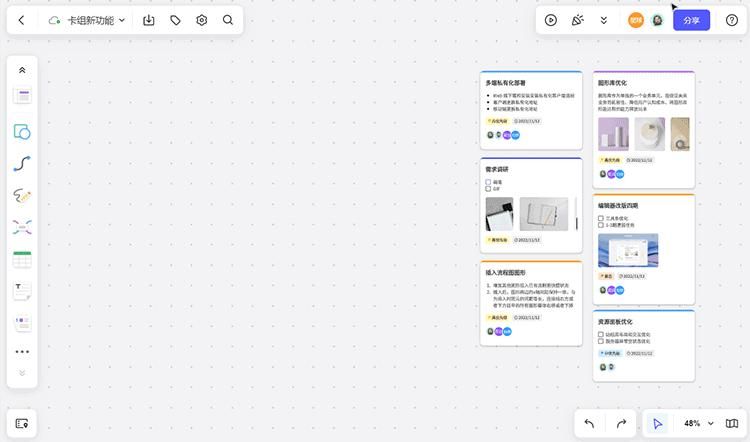Click the blue 分享 share button
This screenshot has width=750, height=442.
coord(691,20)
